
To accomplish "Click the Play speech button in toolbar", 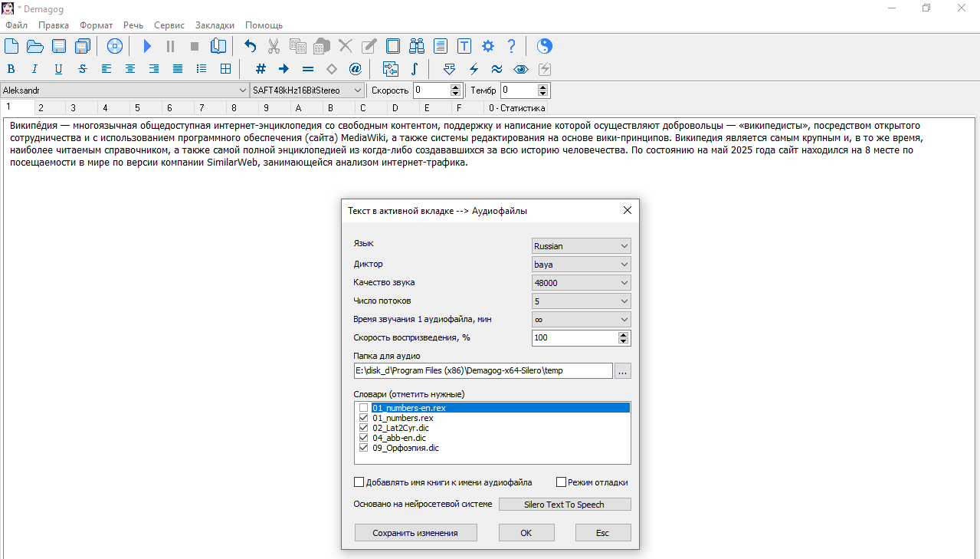I will click(148, 46).
